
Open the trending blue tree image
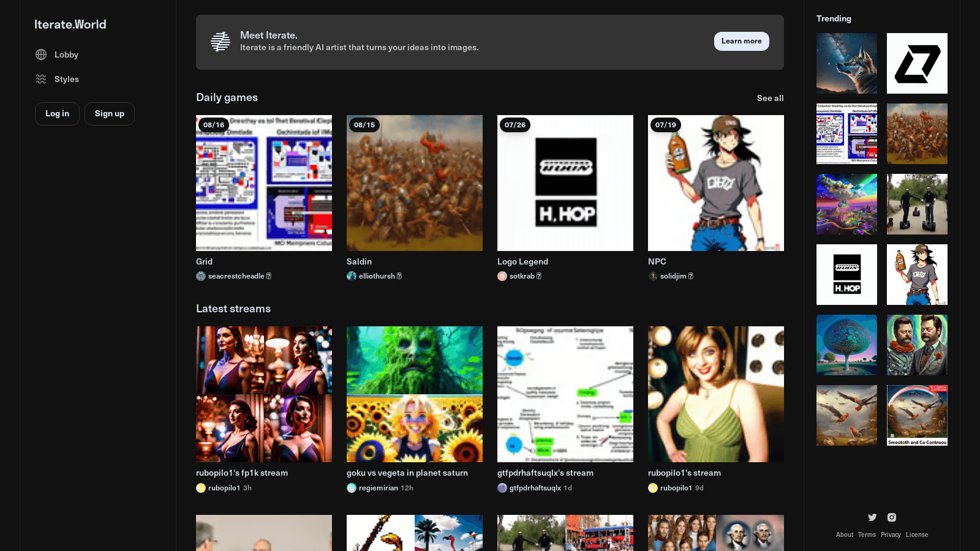pos(846,345)
